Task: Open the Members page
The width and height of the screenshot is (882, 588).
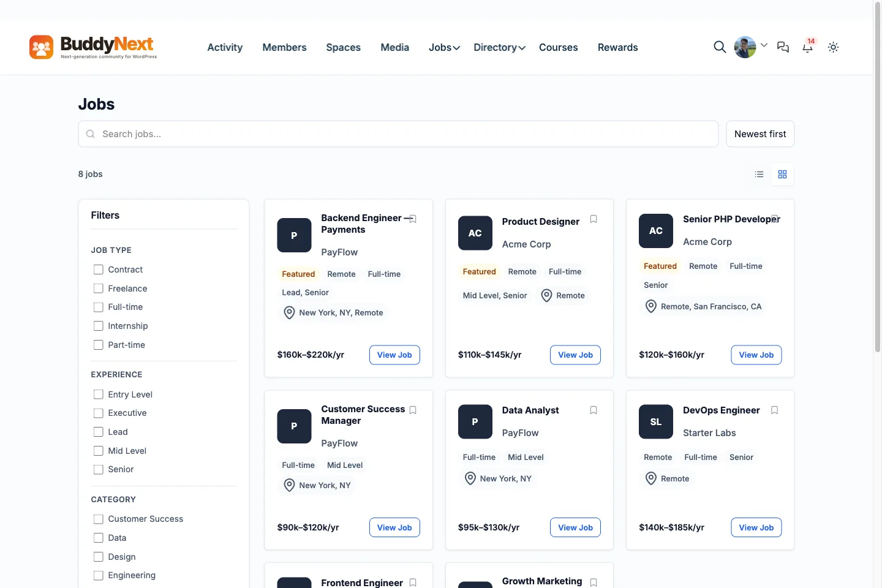Action: 284,47
